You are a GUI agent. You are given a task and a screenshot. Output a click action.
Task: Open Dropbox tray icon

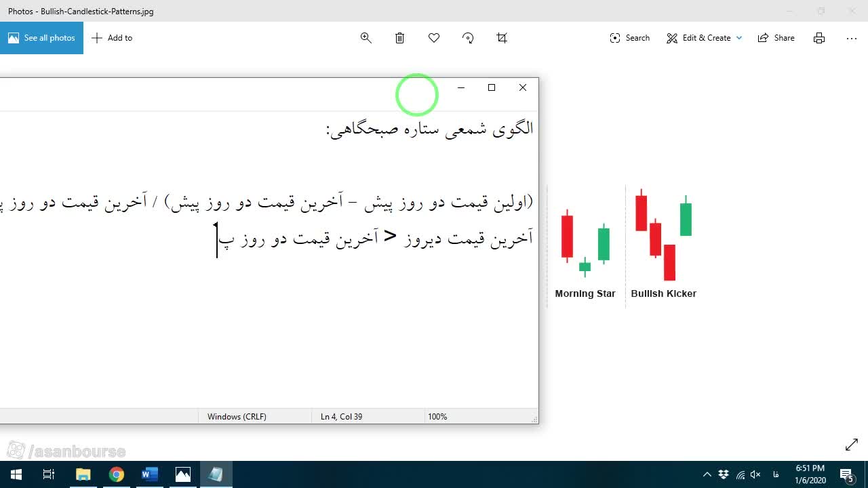pyautogui.click(x=724, y=474)
